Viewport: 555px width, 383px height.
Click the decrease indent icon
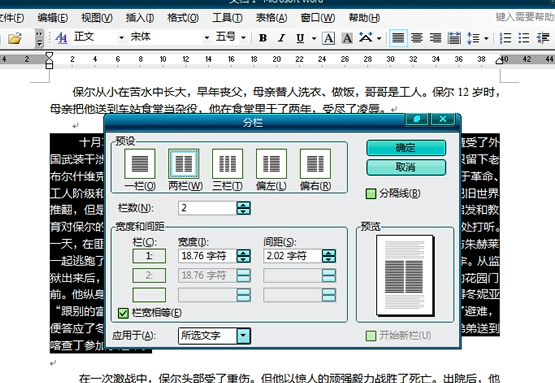point(543,38)
